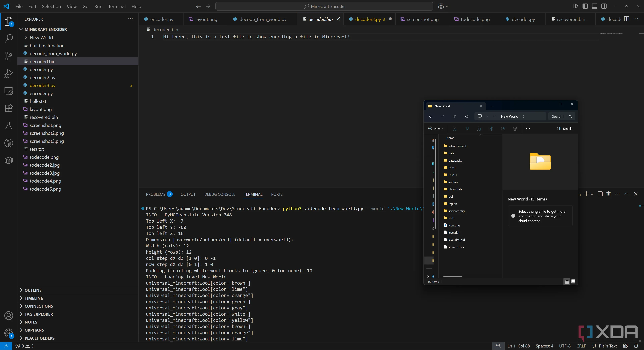
Task: Click the Minecraft Encoder command center search
Action: point(324,6)
